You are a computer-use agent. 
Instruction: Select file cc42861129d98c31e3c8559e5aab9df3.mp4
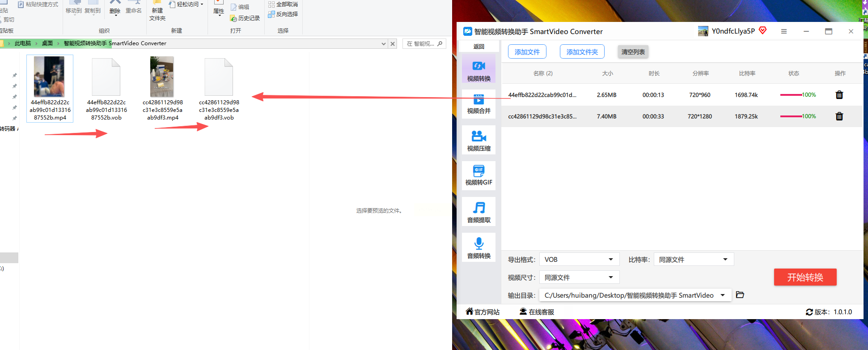pos(162,89)
